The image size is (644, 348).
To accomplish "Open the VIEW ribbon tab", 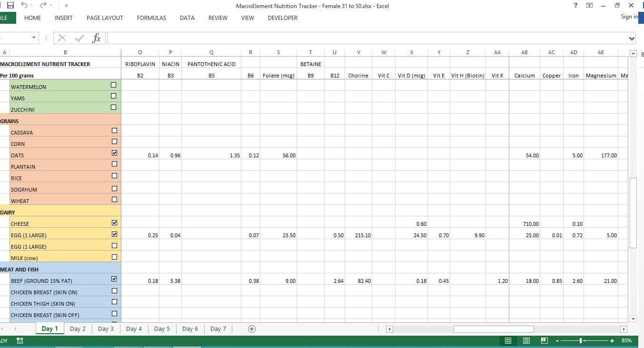I will click(x=248, y=18).
